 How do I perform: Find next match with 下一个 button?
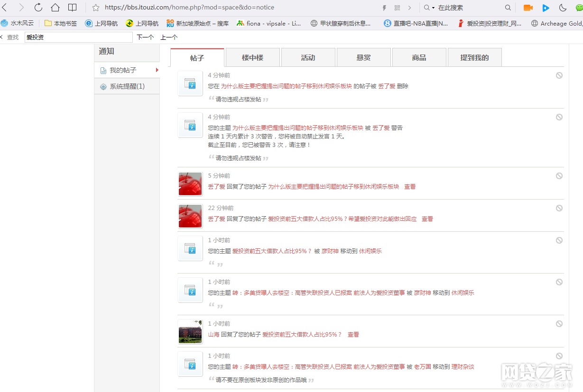(145, 37)
